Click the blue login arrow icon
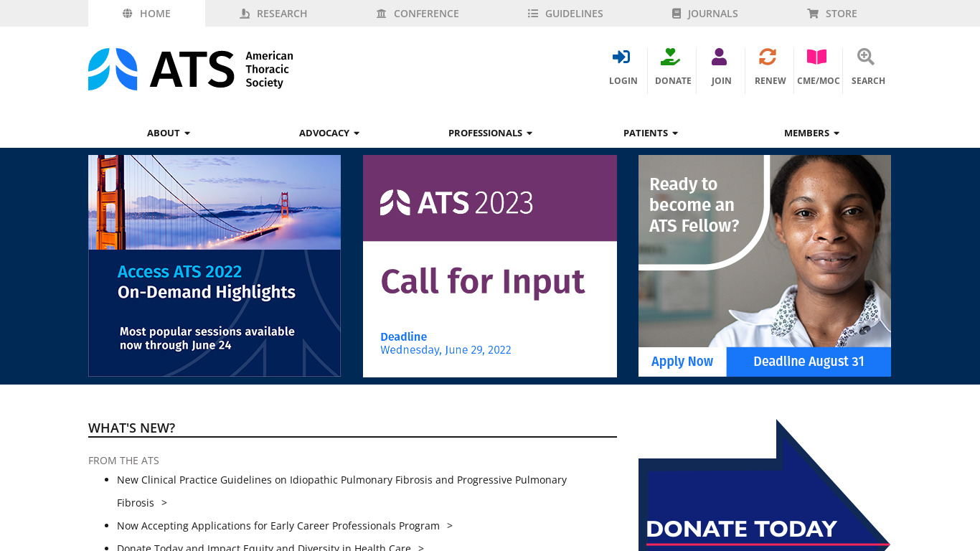 click(x=621, y=57)
